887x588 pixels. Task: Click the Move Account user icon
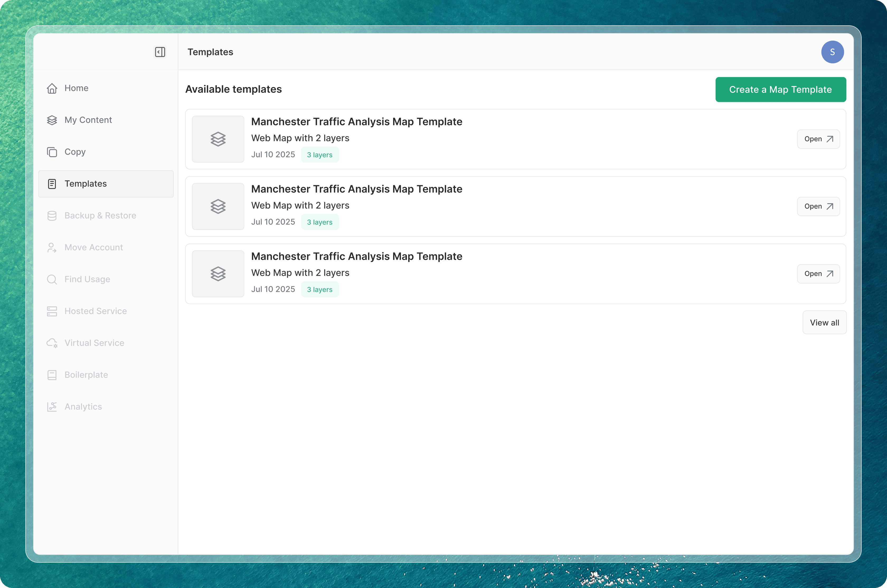point(52,248)
